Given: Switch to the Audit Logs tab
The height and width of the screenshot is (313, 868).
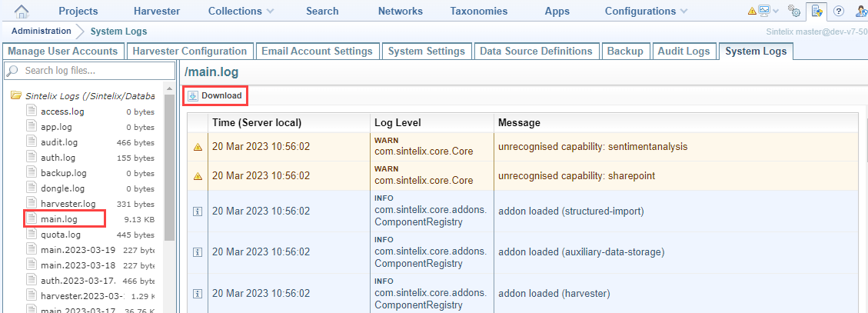Looking at the screenshot, I should click(683, 51).
